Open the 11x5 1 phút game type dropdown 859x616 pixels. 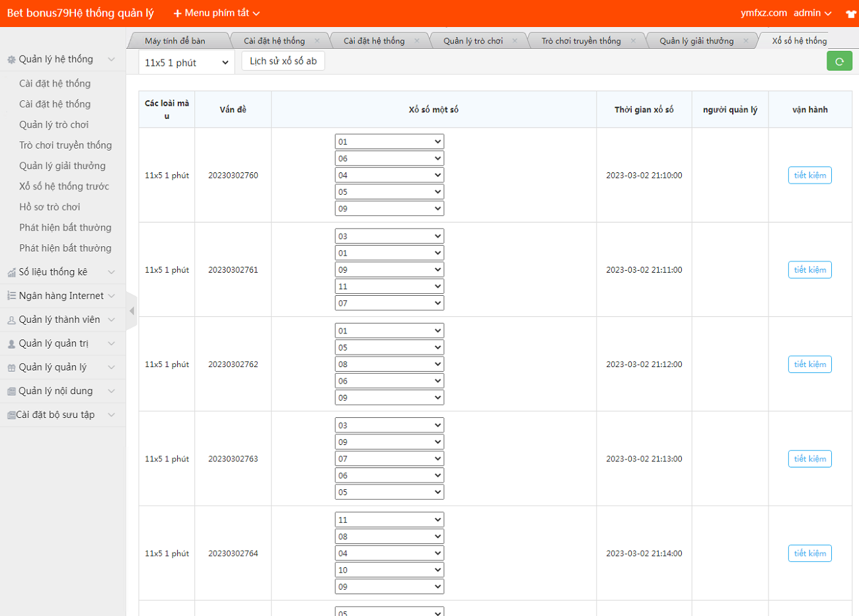pos(186,63)
